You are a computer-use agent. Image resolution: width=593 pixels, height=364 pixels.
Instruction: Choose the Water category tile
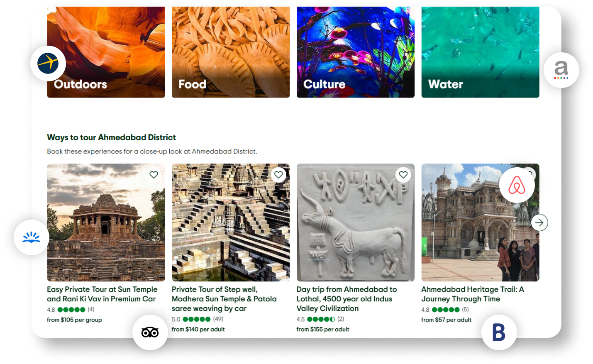tap(480, 52)
